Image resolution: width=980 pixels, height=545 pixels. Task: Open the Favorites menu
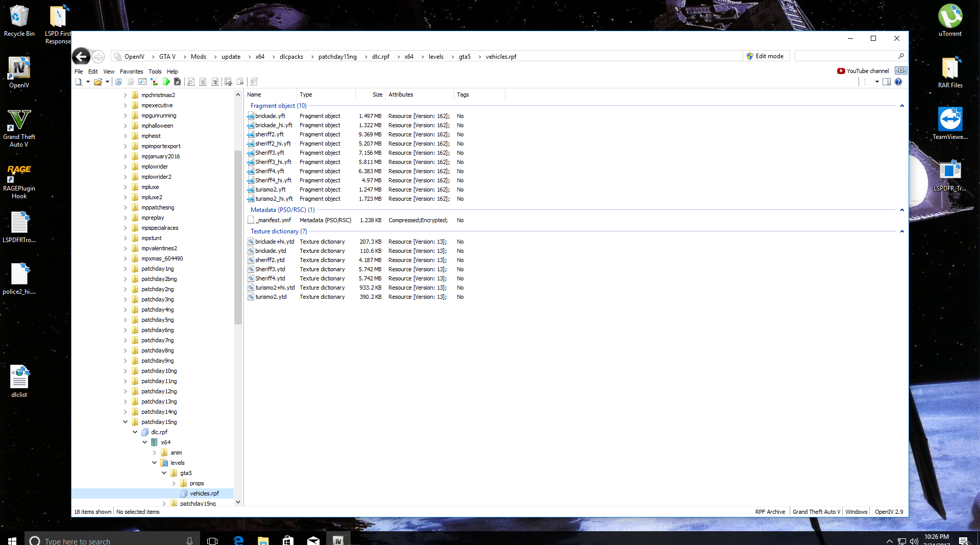[131, 72]
